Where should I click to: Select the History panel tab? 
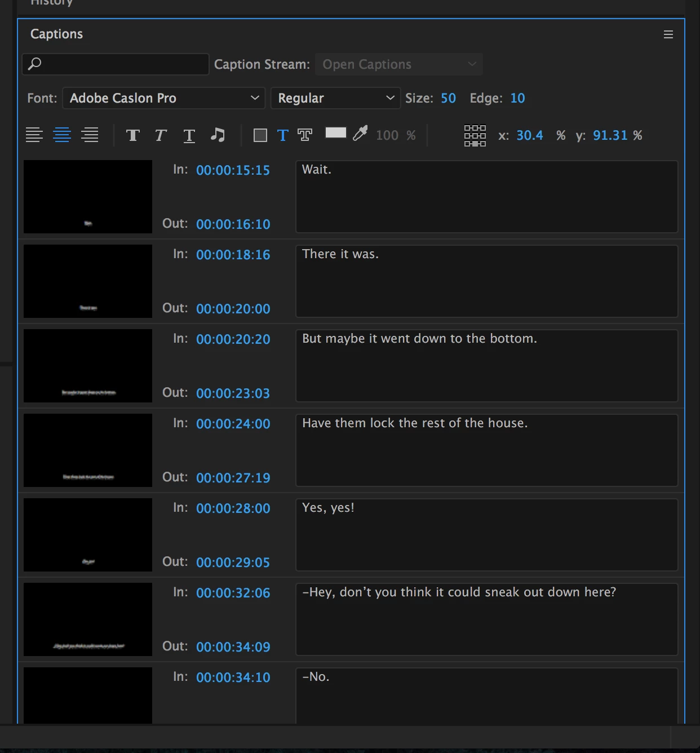pyautogui.click(x=51, y=3)
